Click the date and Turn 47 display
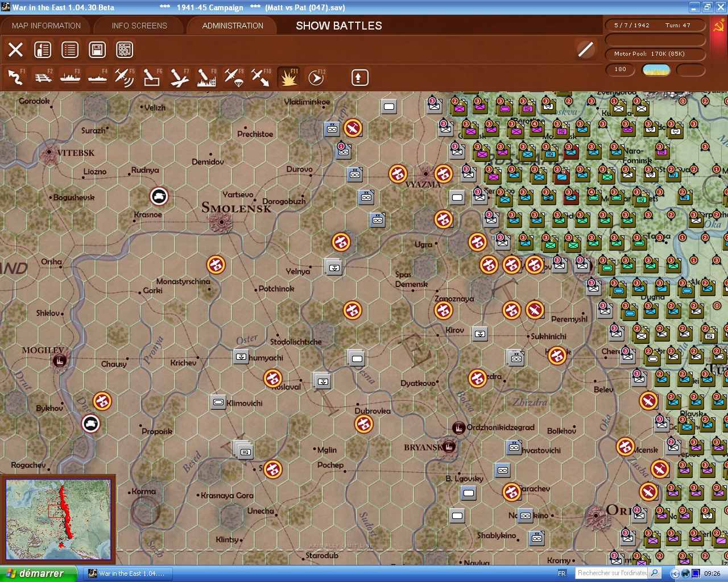This screenshot has height=582, width=728. (x=655, y=26)
